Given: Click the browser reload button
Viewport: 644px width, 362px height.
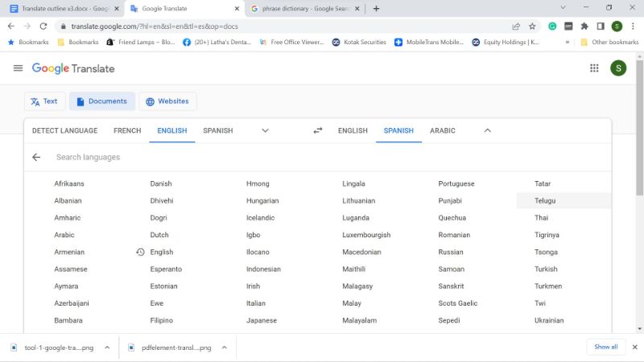Looking at the screenshot, I should (x=43, y=27).
